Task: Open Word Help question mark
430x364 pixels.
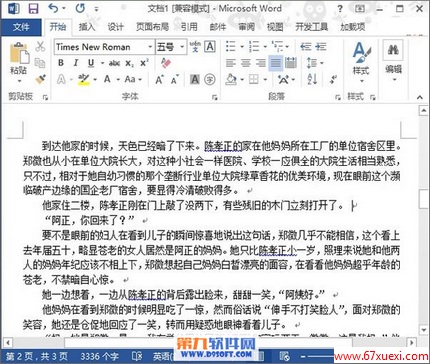Action: pyautogui.click(x=340, y=9)
